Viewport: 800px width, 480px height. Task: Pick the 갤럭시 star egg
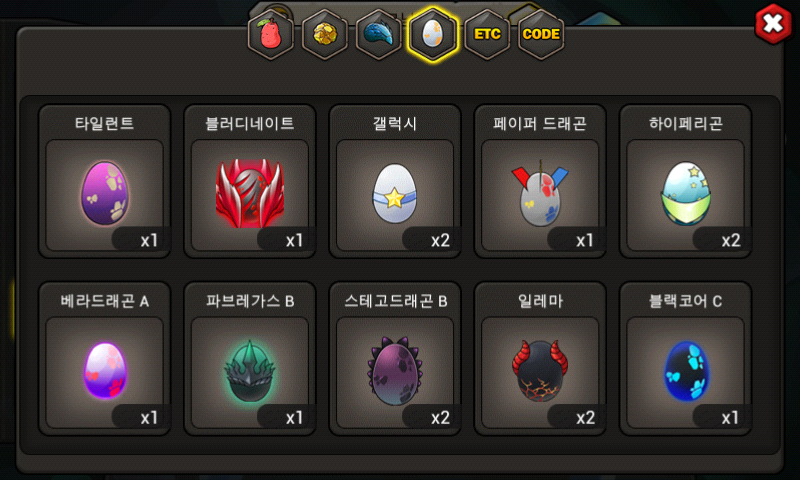pos(395,193)
